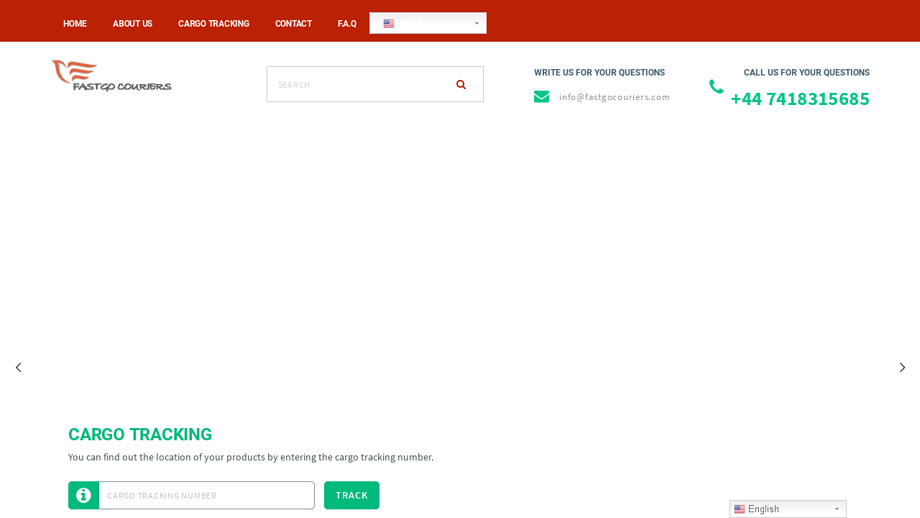Go to previous slide with left arrow
Viewport: 920px width, 518px height.
(18, 368)
